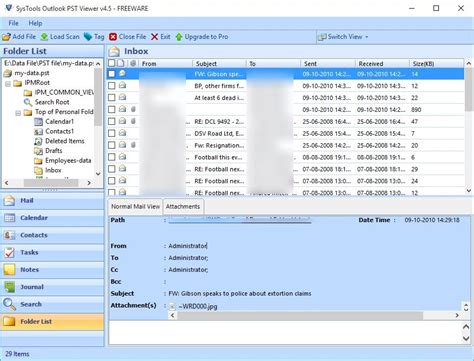Screen dimensions: 474x361
Task: Click the Exit toolbar button
Action: [x=161, y=37]
